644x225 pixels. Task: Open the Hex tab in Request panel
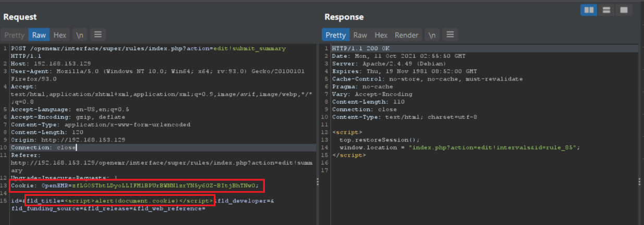pos(60,35)
